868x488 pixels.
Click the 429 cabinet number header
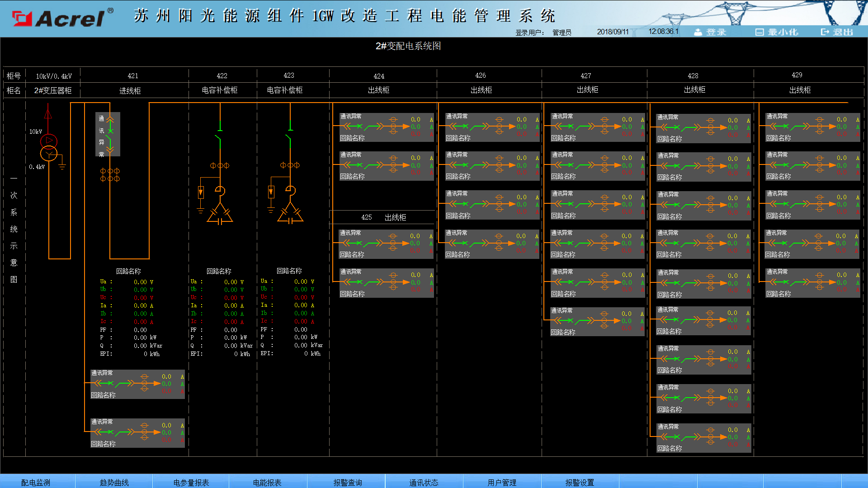(x=797, y=75)
